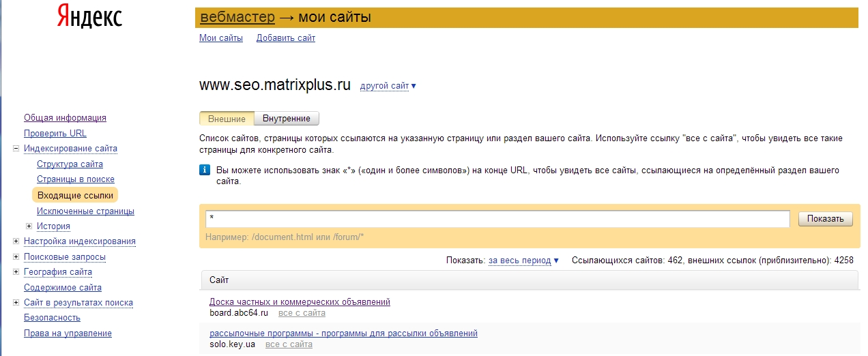Select Входящие ссылки item
868x356 pixels.
click(x=75, y=196)
